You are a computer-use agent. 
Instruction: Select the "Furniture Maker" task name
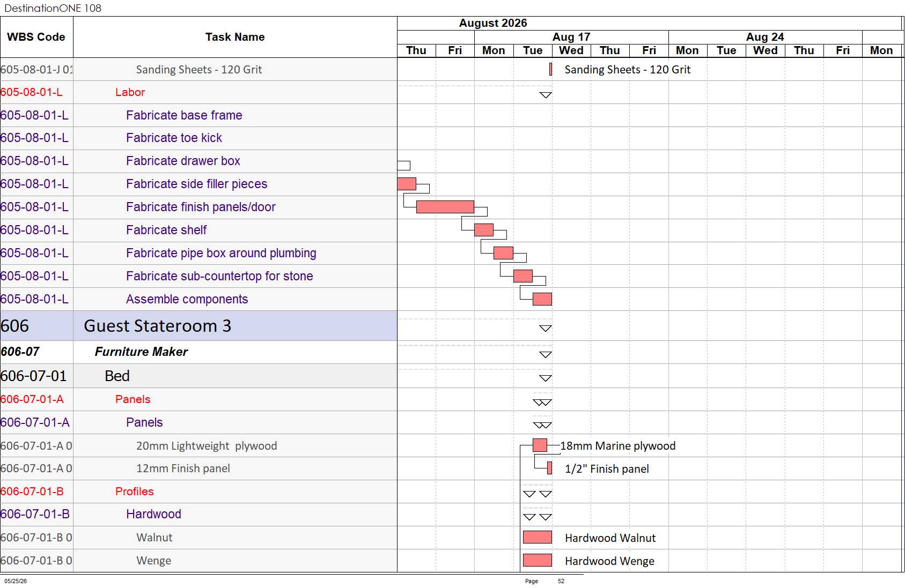pos(141,352)
